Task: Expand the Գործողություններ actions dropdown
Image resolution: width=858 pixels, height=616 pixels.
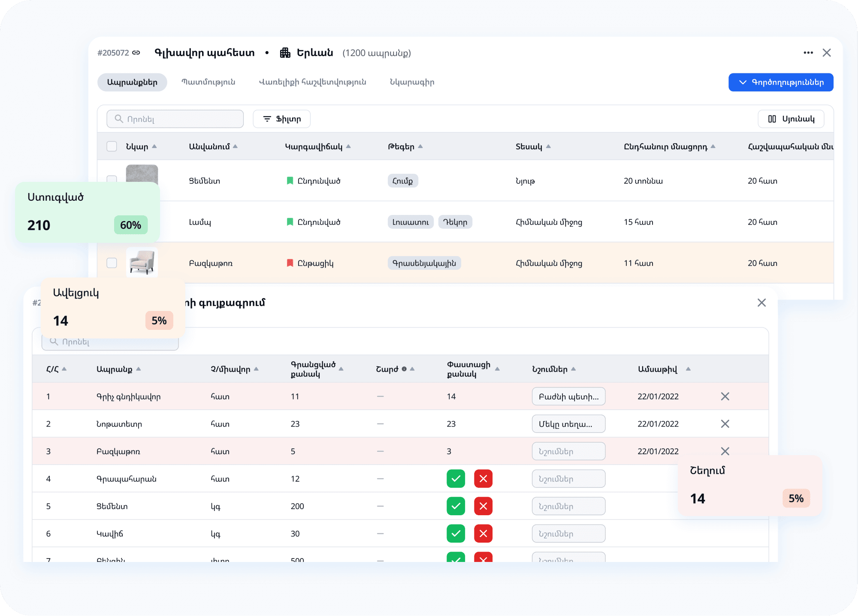Action: (781, 82)
